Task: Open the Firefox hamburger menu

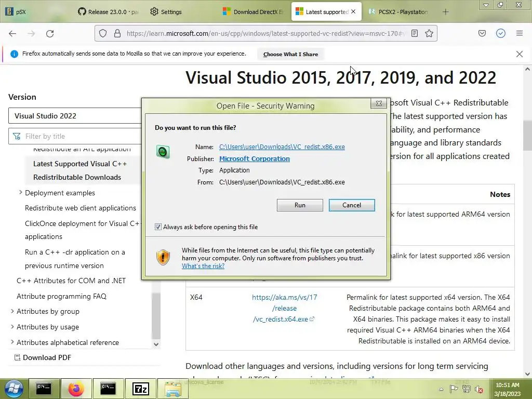Action: 519,33
